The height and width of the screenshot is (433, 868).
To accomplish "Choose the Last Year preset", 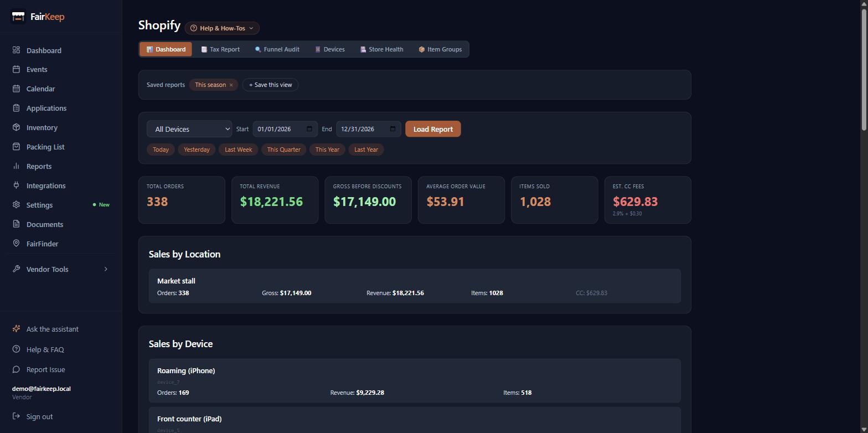I will pos(366,150).
